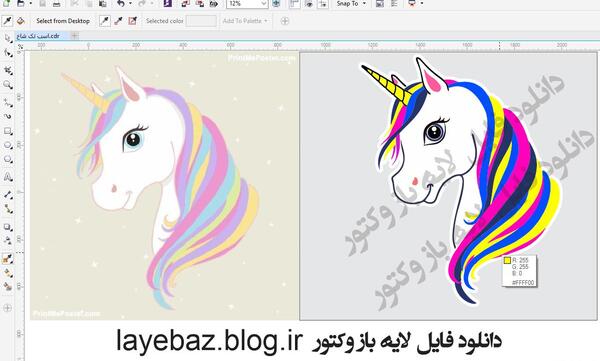The image size is (600, 361).
Task: Select the Smart Fill tool
Action: pyautogui.click(x=8, y=286)
